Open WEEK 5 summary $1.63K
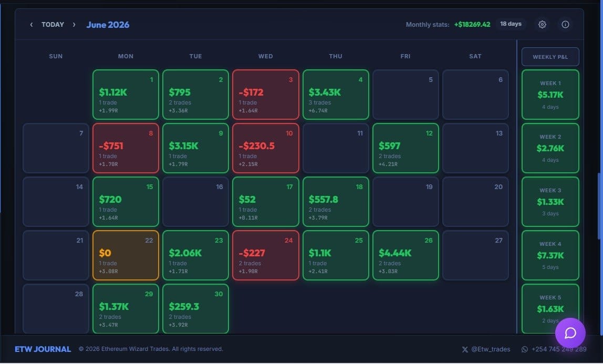Screen dimensions: 603x364 [550, 309]
